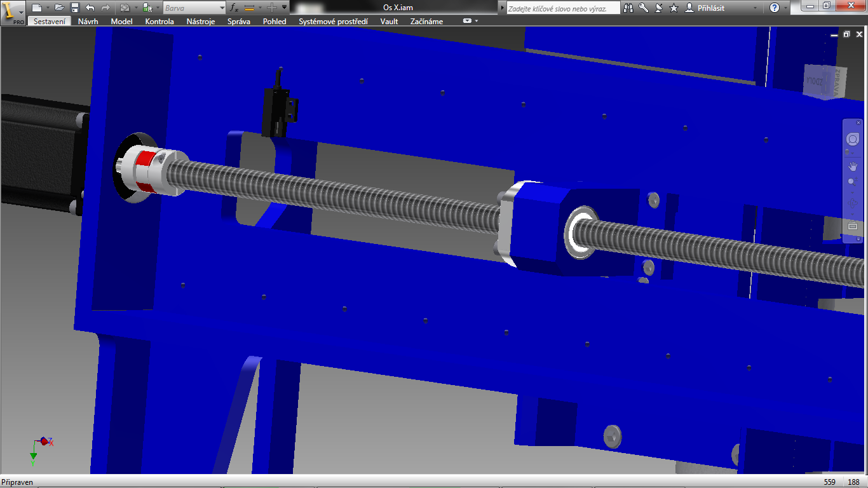
Task: Open the Inventor application menu arrow
Action: pyautogui.click(x=21, y=12)
